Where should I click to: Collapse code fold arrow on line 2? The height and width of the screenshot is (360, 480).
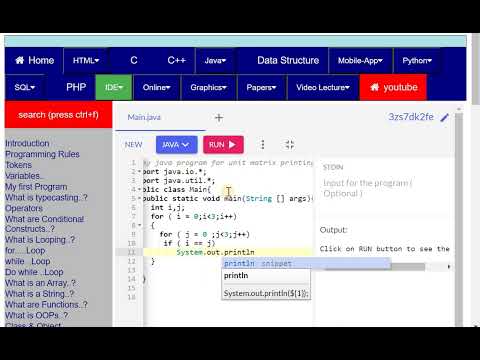[x=139, y=172]
